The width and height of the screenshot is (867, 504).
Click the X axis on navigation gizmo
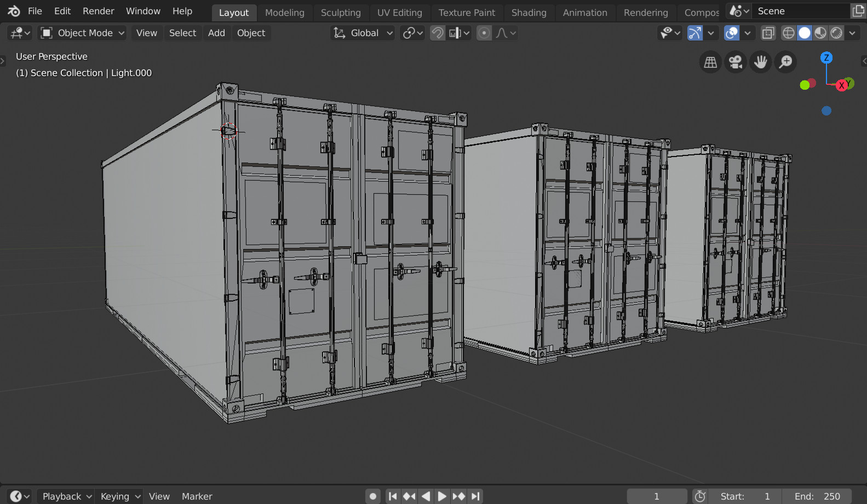click(x=842, y=85)
